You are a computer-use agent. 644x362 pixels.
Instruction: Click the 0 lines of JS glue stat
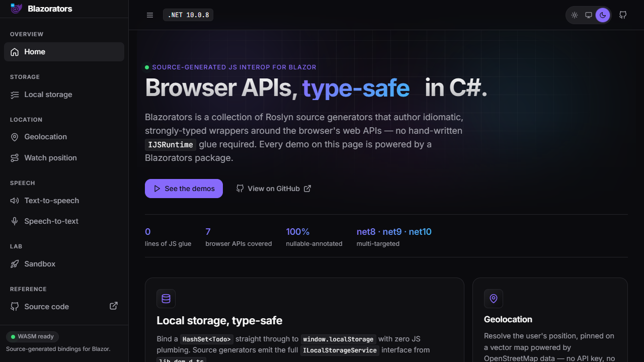tap(168, 237)
